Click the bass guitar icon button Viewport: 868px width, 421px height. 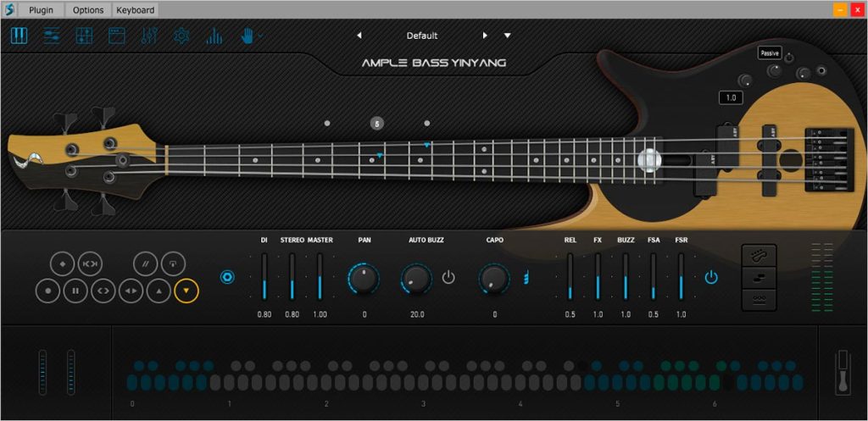pos(759,256)
